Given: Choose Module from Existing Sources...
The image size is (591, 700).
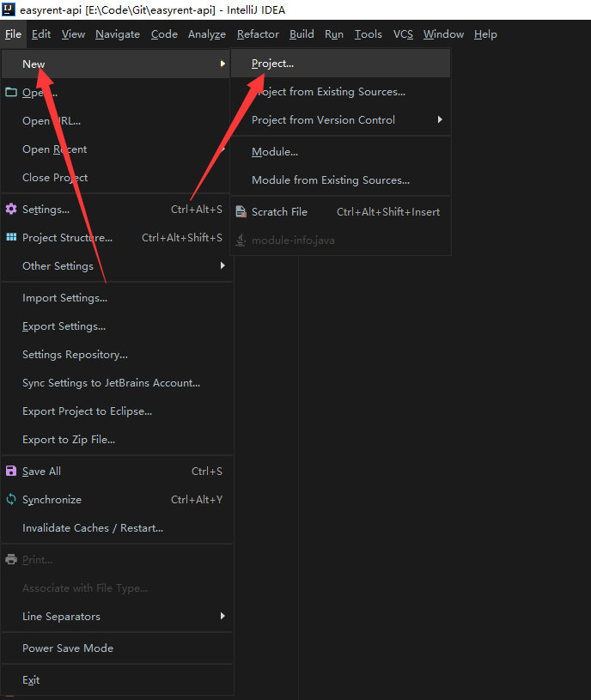Looking at the screenshot, I should (340, 180).
